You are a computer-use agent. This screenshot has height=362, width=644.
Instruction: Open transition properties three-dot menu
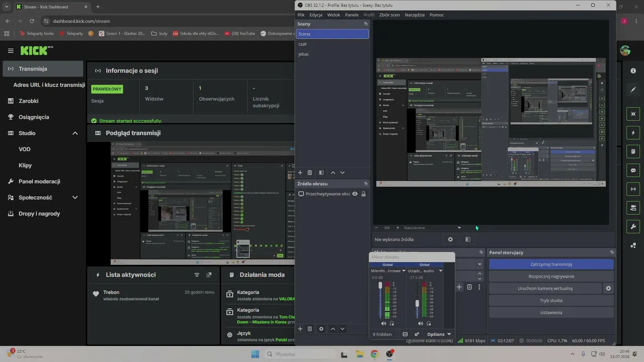(479, 287)
